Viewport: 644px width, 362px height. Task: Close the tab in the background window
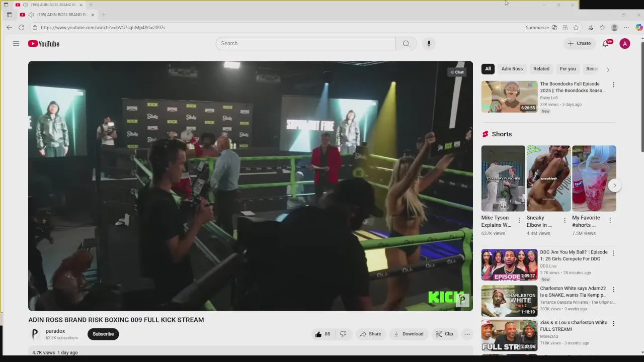pyautogui.click(x=81, y=5)
